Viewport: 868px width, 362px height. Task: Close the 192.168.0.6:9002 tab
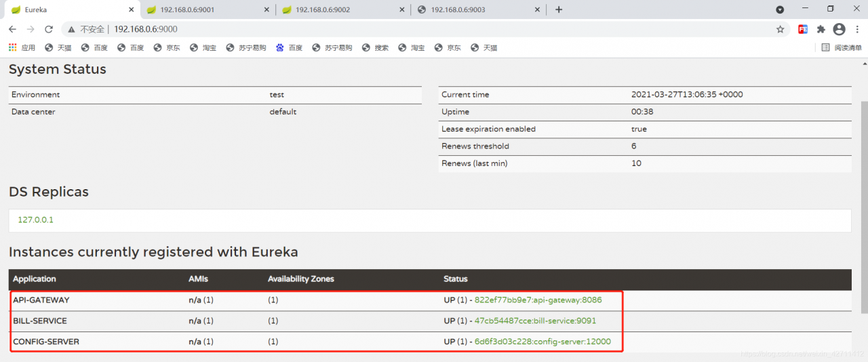402,9
